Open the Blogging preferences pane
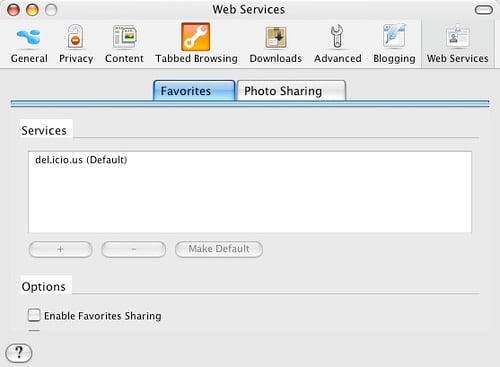Image resolution: width=500 pixels, height=367 pixels. [394, 44]
